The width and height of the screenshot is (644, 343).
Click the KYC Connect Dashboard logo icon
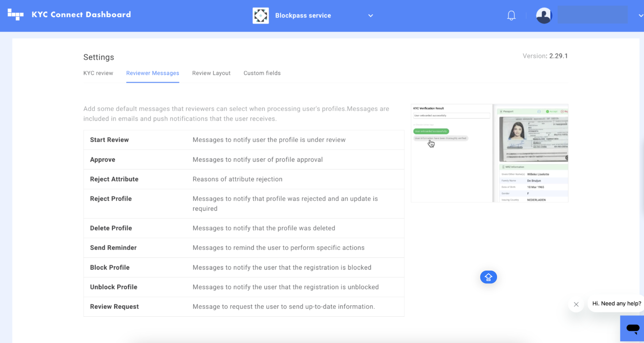point(15,14)
